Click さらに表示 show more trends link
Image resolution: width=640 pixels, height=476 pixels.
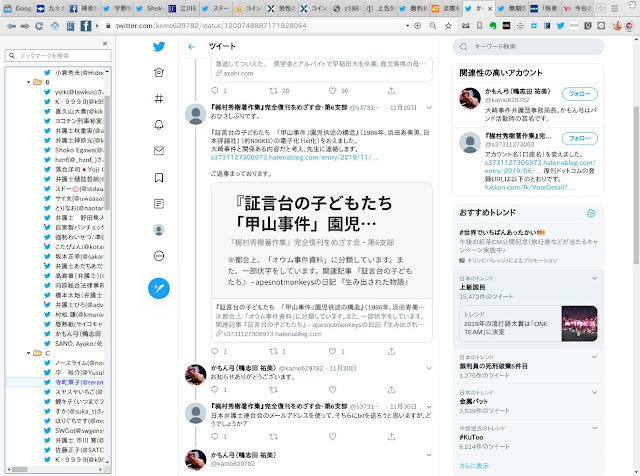[473, 465]
